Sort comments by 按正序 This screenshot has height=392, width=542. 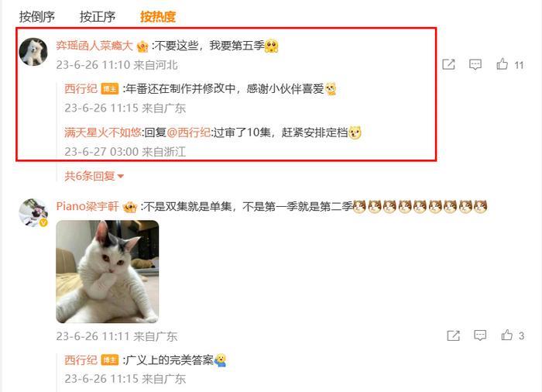98,16
